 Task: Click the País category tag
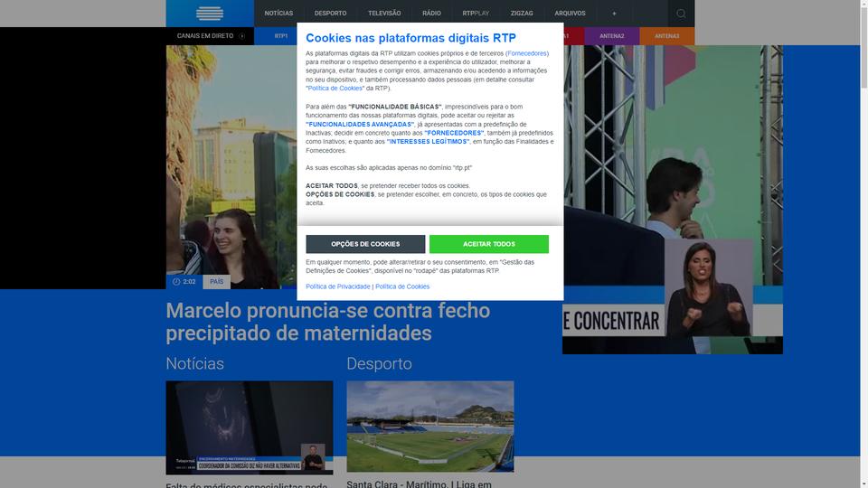coord(216,282)
